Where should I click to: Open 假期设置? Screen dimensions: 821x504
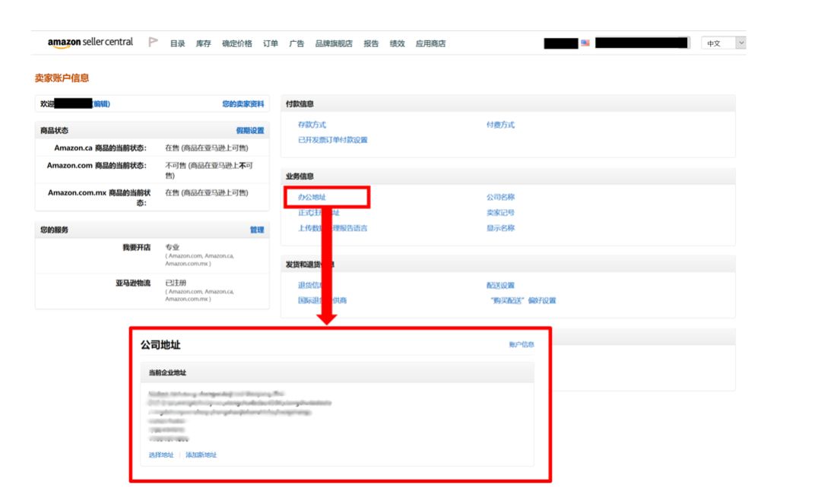pos(251,130)
